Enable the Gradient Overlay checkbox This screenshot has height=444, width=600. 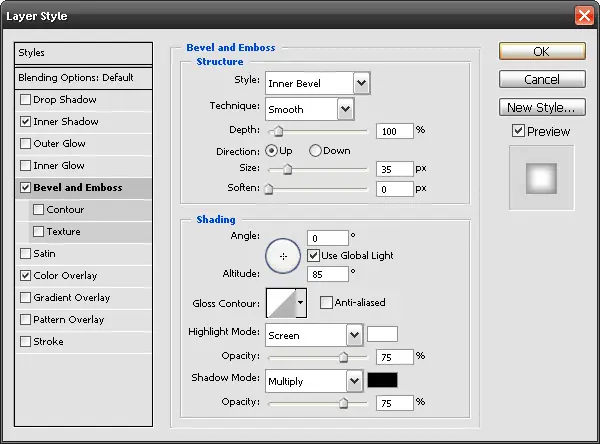click(25, 298)
